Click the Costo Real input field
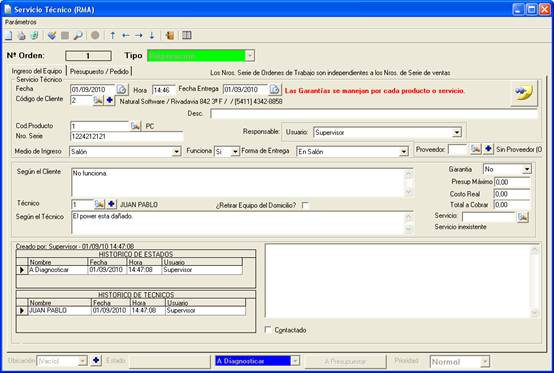Viewport: 554px width, 373px height. coord(512,194)
